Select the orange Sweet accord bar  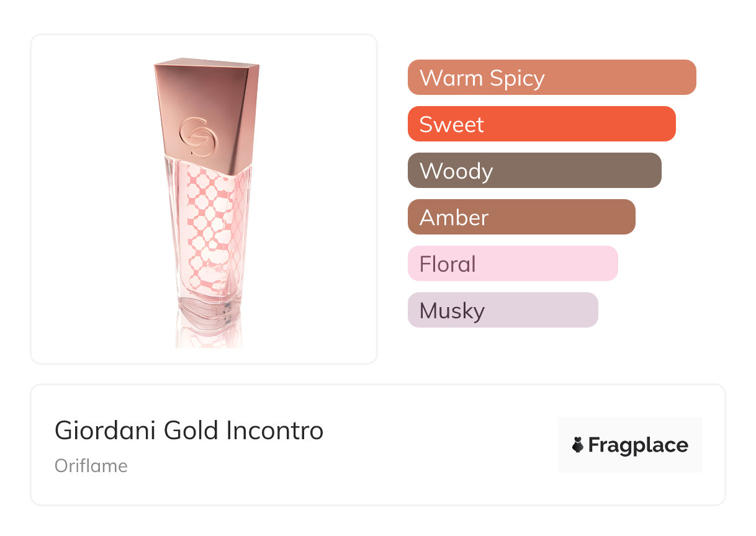(541, 124)
